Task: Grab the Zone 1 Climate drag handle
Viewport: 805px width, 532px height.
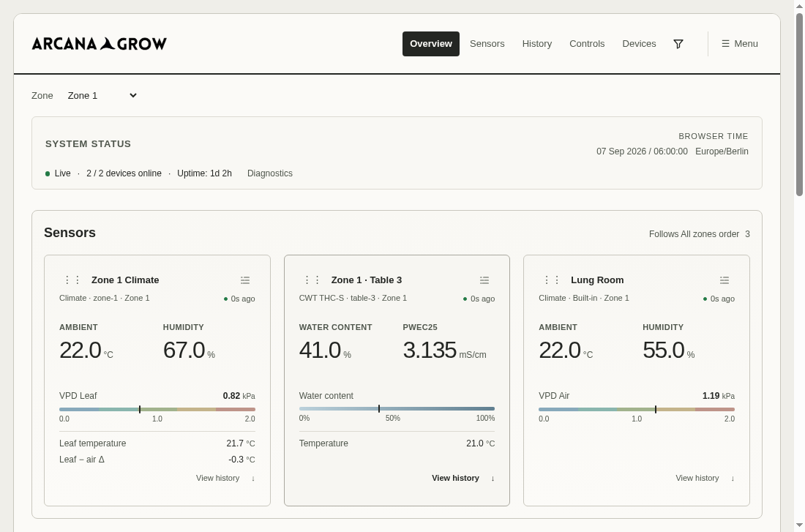Action: click(x=72, y=280)
